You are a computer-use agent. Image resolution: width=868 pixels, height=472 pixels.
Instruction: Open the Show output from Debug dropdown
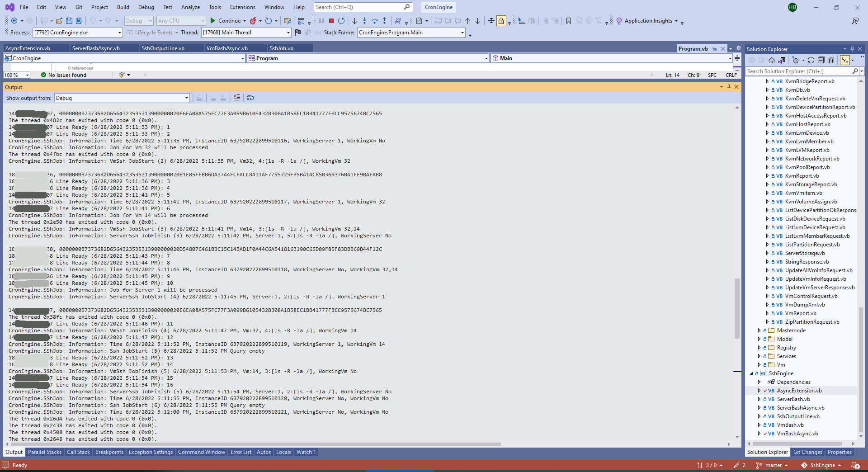point(122,98)
